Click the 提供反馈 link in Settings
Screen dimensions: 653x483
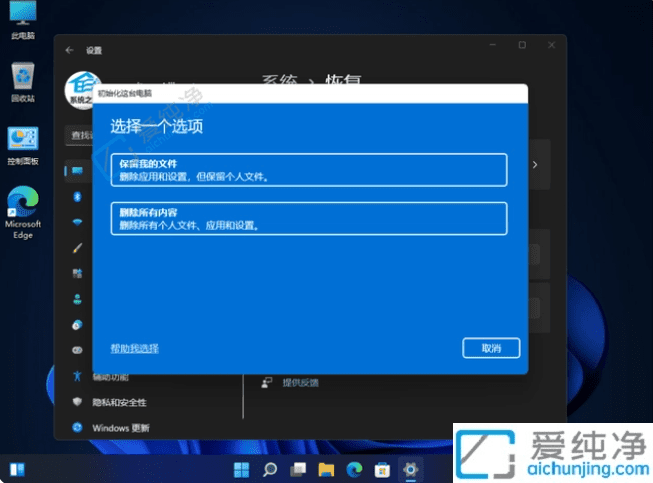300,383
